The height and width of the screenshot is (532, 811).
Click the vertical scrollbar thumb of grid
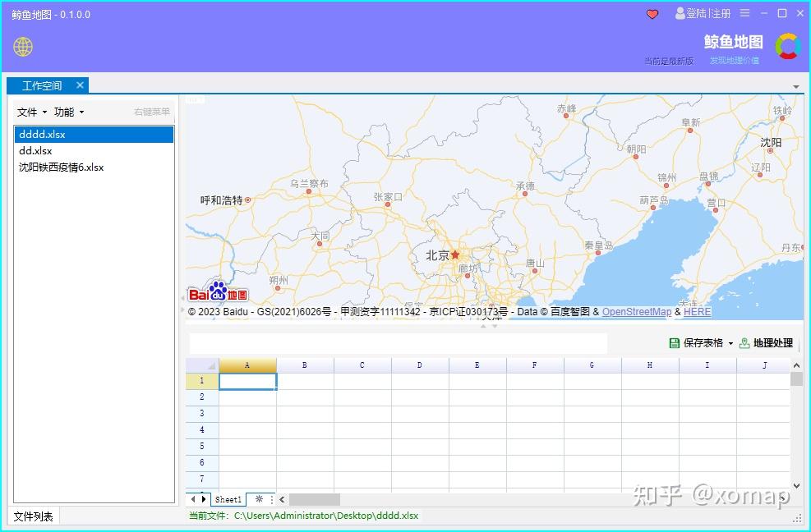click(796, 379)
